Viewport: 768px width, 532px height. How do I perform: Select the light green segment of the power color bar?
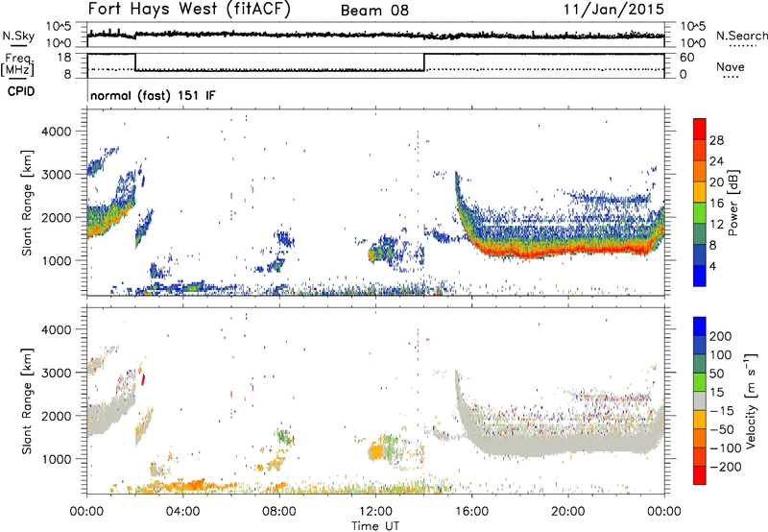pos(700,213)
